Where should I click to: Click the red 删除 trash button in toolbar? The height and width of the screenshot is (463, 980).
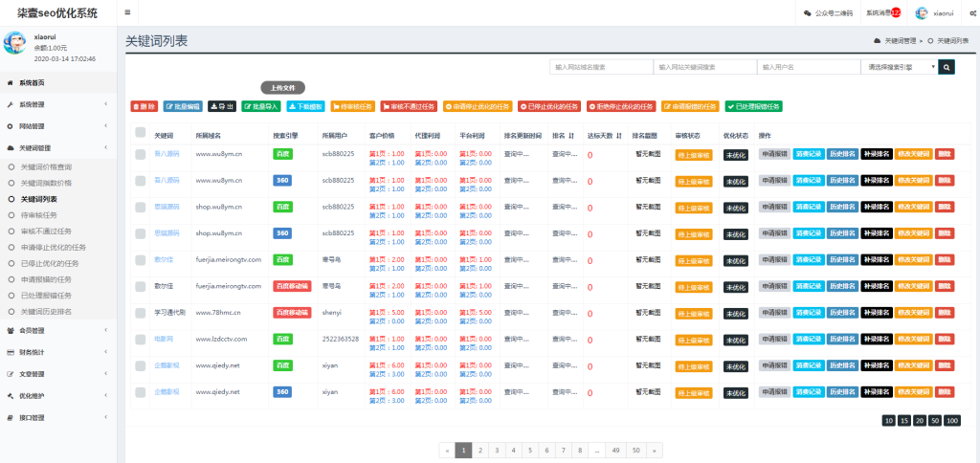tap(144, 106)
